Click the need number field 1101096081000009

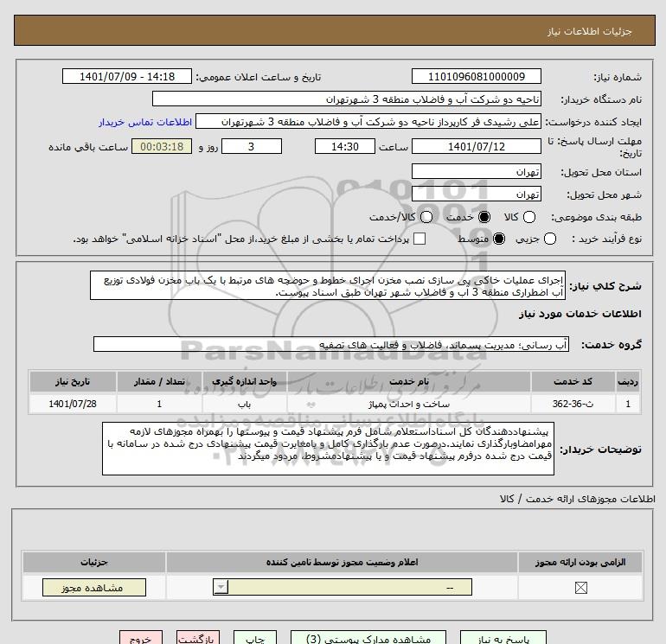click(476, 76)
